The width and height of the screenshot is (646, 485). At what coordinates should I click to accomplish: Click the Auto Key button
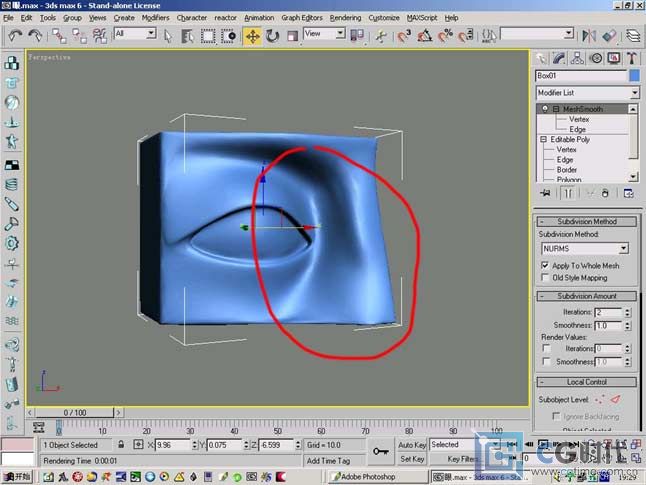(x=412, y=445)
